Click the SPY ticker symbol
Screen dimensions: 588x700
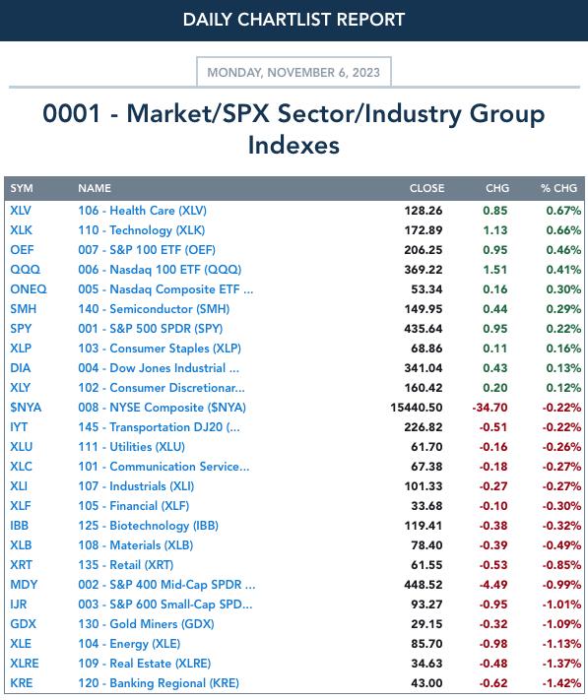21,328
